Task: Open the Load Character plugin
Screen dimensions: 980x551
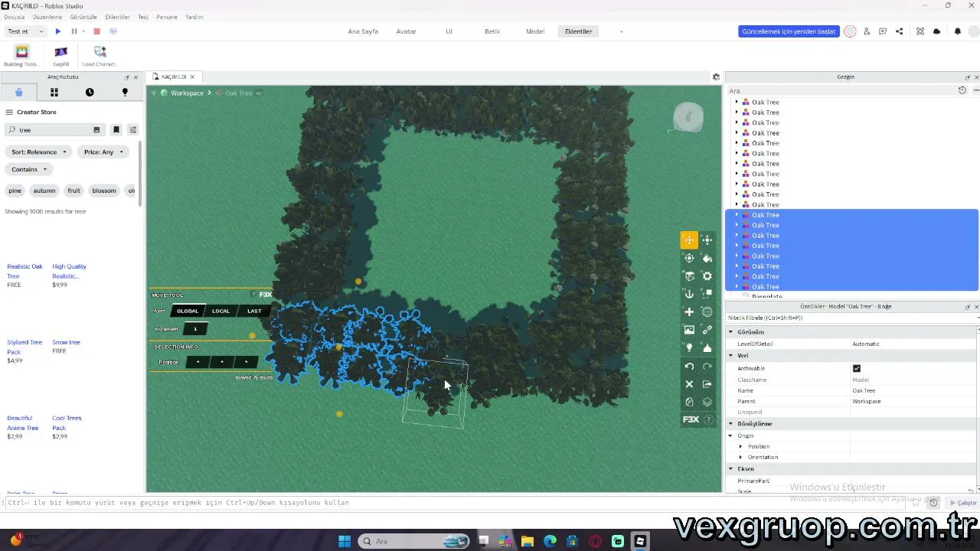Action: pyautogui.click(x=100, y=56)
